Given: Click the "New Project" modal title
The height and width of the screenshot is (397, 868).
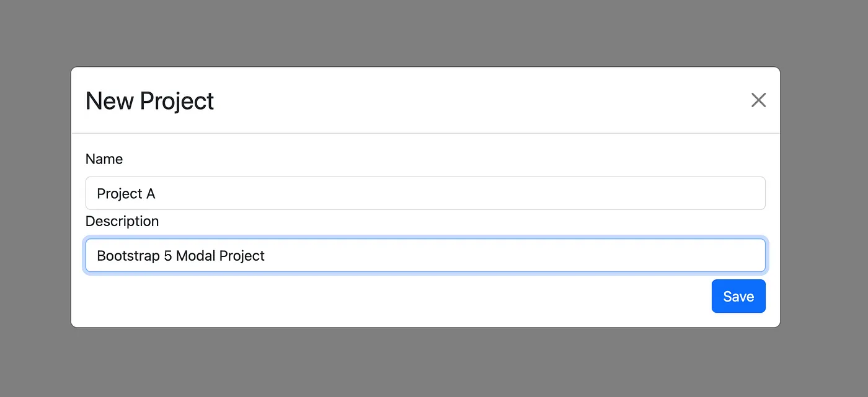Looking at the screenshot, I should 149,101.
